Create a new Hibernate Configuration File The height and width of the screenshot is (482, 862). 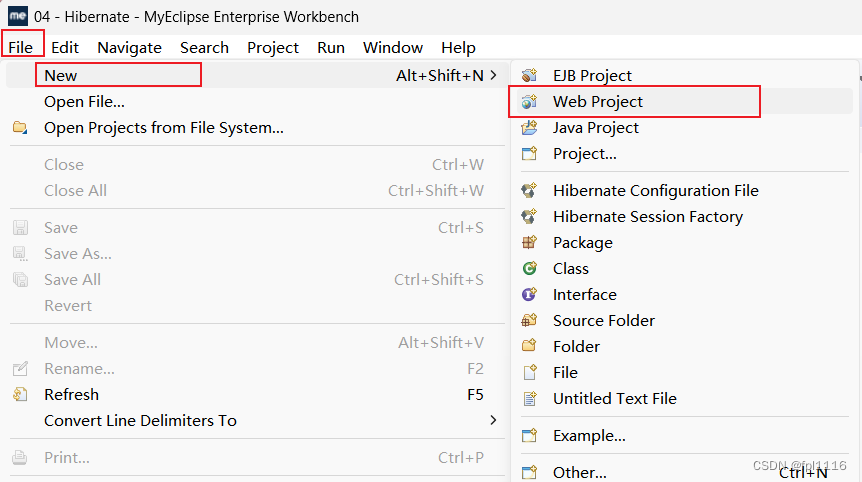click(683, 190)
